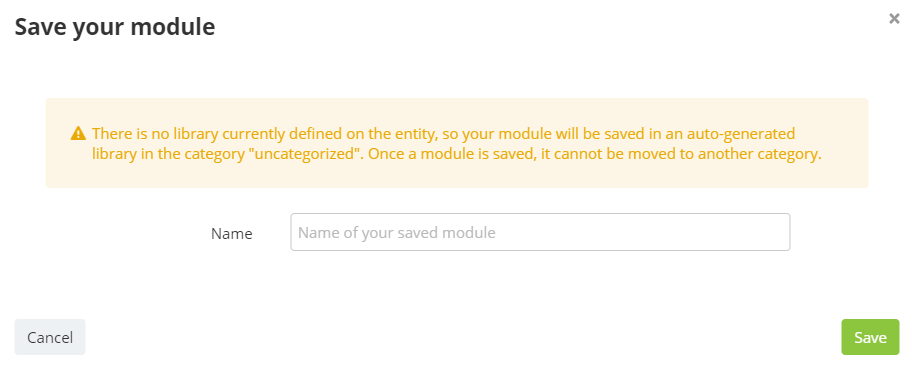Click the orange warning triangle icon

pos(78,134)
